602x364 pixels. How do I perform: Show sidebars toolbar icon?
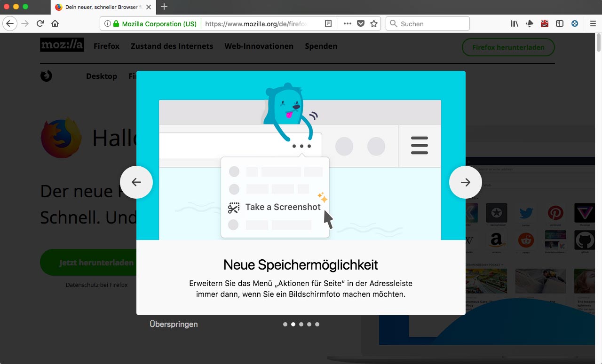tap(560, 23)
